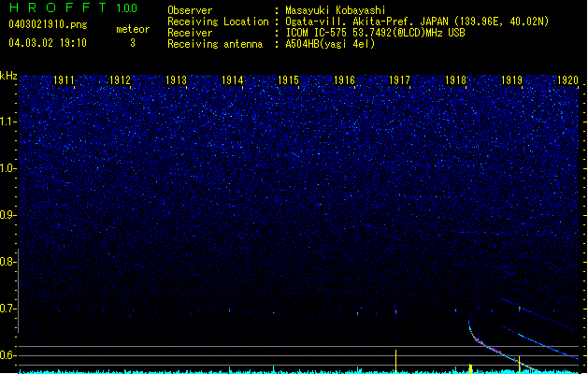Click the 'Receiver' field label
588x374 pixels.
[x=190, y=33]
